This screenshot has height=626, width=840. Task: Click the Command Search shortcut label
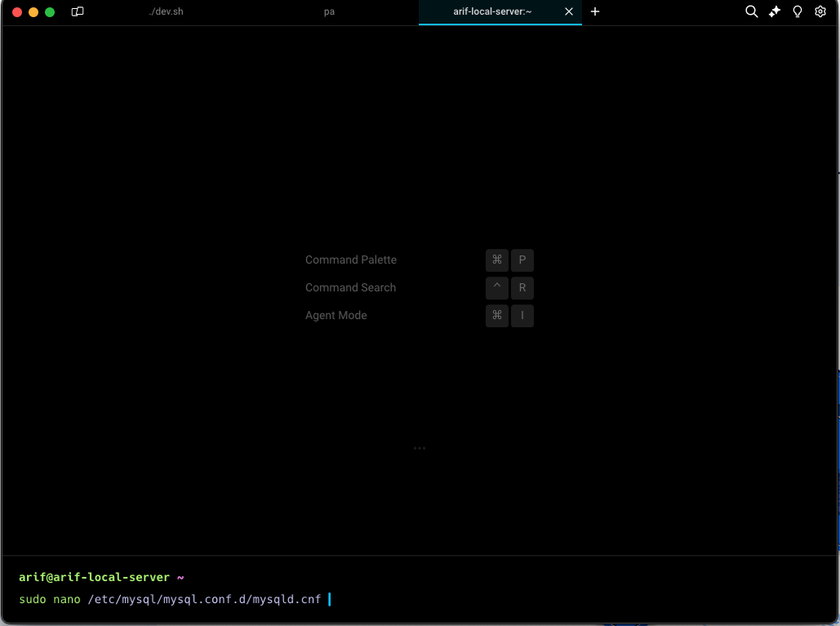(x=350, y=287)
